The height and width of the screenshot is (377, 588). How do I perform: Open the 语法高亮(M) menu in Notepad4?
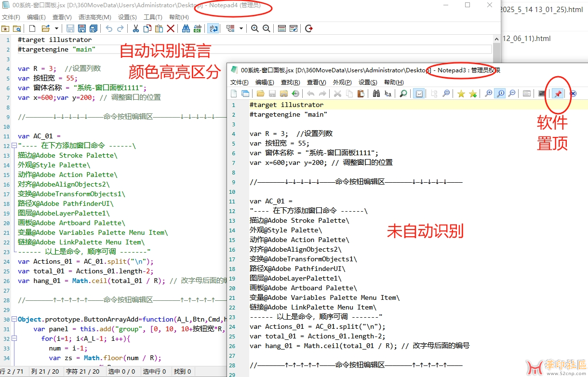pos(95,17)
